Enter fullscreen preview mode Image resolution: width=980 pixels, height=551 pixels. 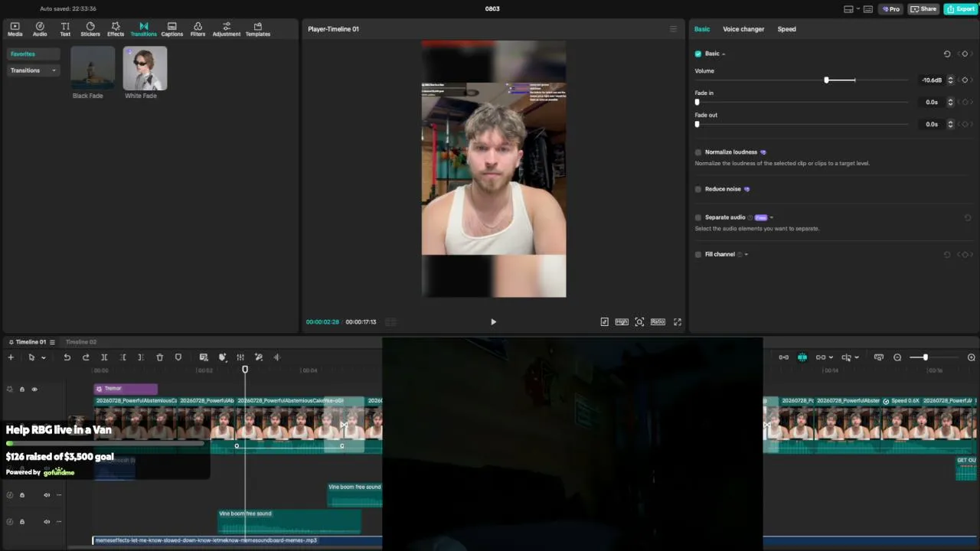[678, 322]
